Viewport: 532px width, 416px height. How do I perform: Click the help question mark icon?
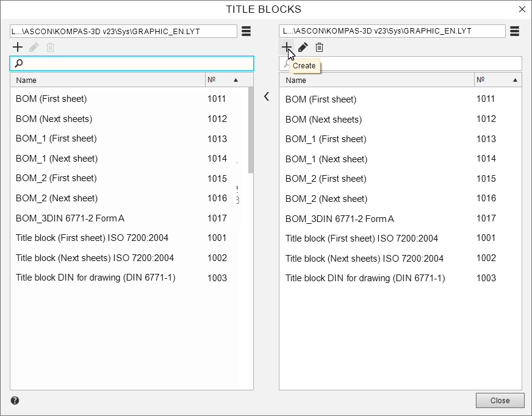15,401
